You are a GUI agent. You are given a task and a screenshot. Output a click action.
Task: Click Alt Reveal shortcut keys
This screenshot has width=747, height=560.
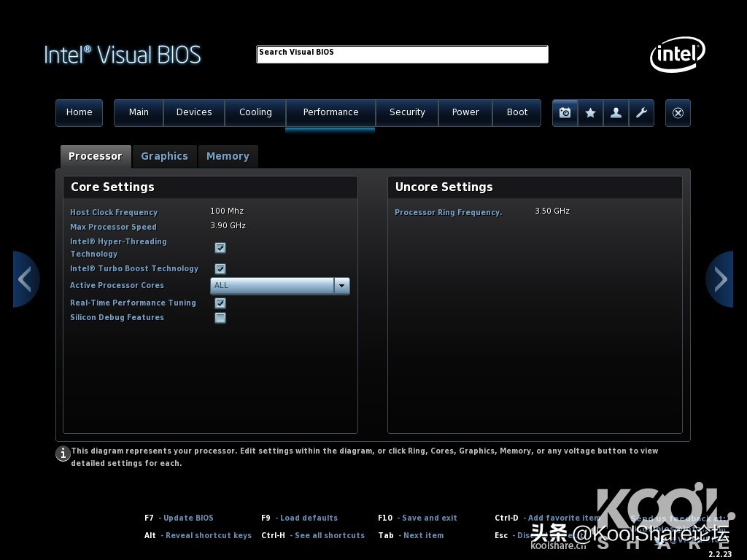pos(198,535)
